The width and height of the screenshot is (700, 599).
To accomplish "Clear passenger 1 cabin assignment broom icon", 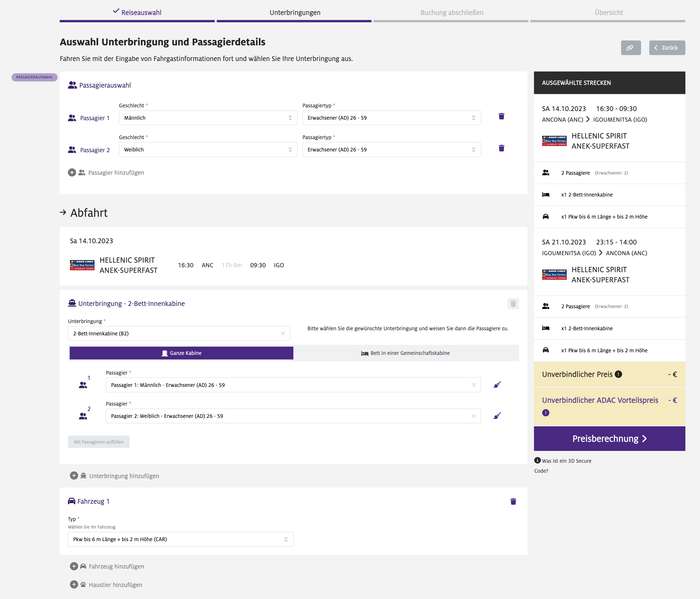I will 497,385.
